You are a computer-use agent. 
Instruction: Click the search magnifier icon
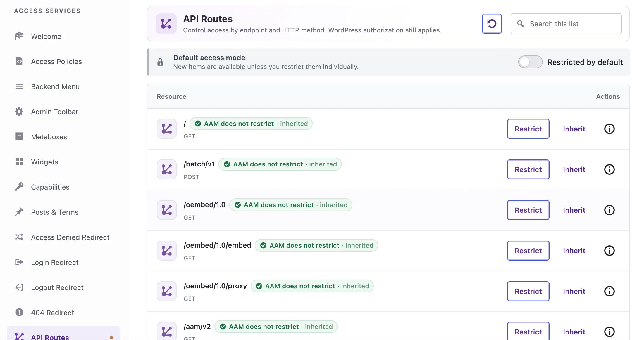pos(521,24)
